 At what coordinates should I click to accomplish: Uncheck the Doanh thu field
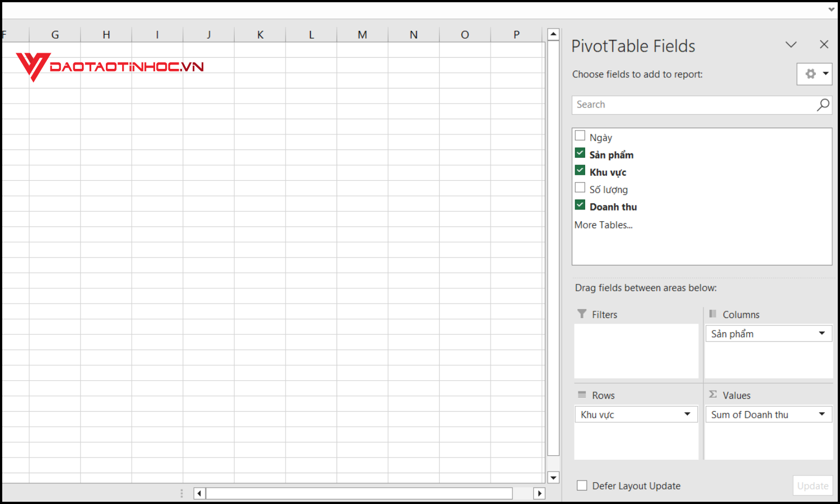coord(580,204)
